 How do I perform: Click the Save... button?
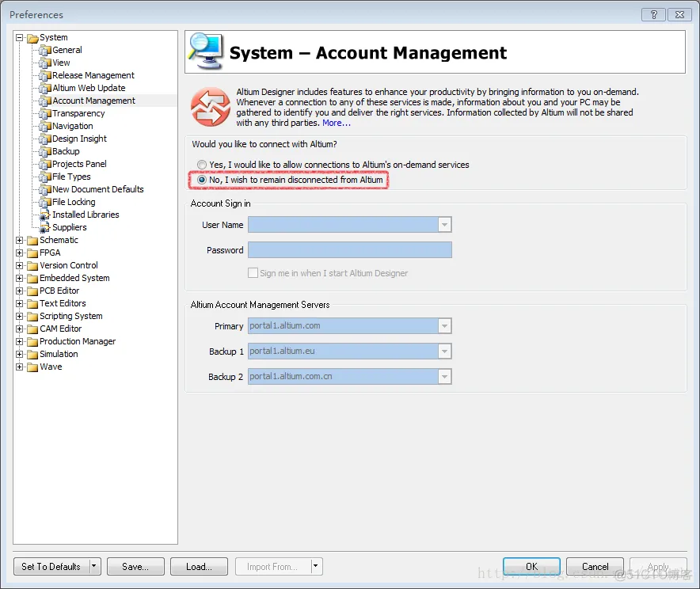(135, 566)
